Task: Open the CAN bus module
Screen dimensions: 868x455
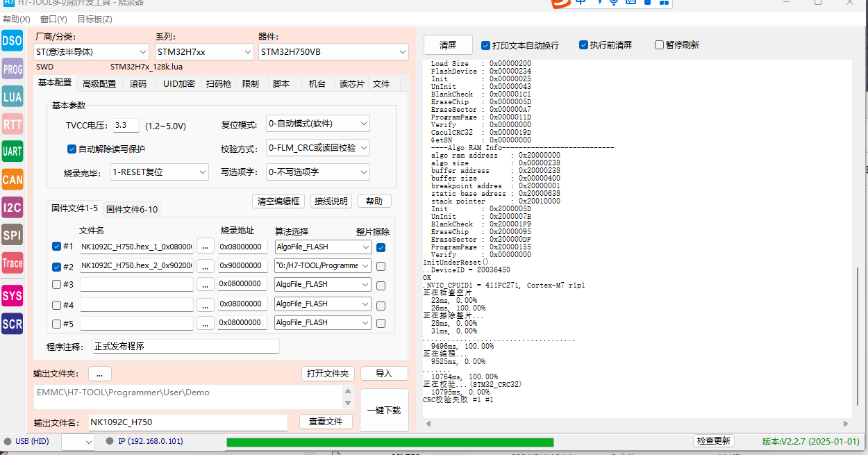Action: tap(12, 180)
